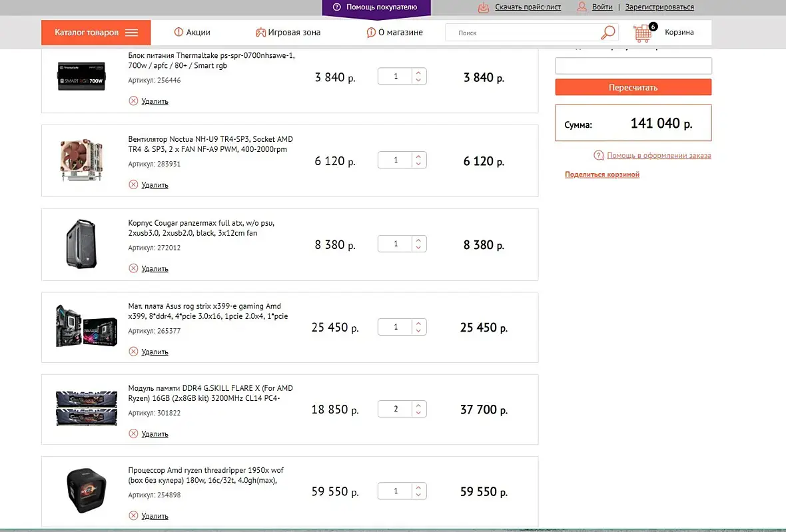Screen dimensions: 786x532
Task: Click the Пересчитать button
Action: [633, 87]
